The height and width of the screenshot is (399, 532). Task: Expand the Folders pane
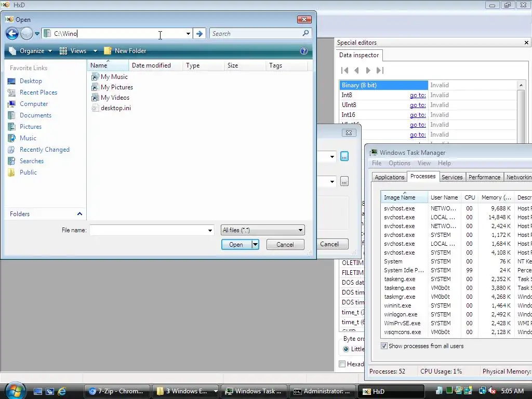tap(79, 214)
